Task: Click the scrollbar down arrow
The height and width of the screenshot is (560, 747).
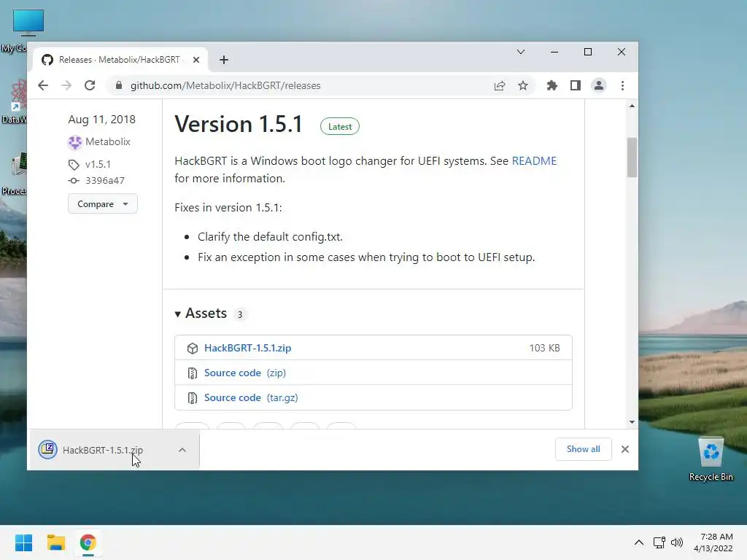Action: point(632,422)
